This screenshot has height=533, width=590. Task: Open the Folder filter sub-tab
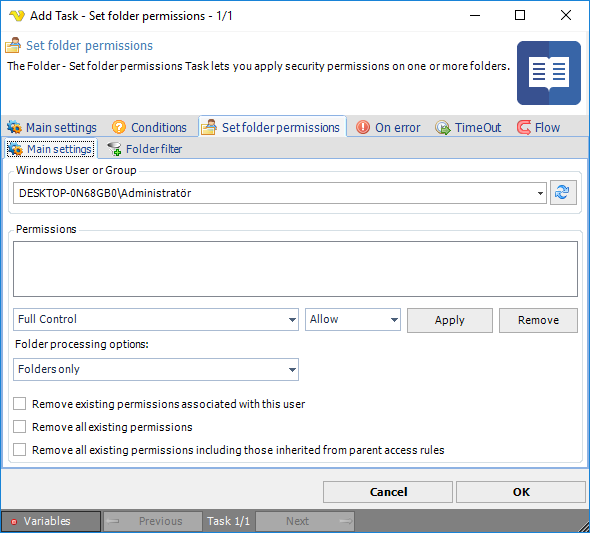pyautogui.click(x=145, y=149)
